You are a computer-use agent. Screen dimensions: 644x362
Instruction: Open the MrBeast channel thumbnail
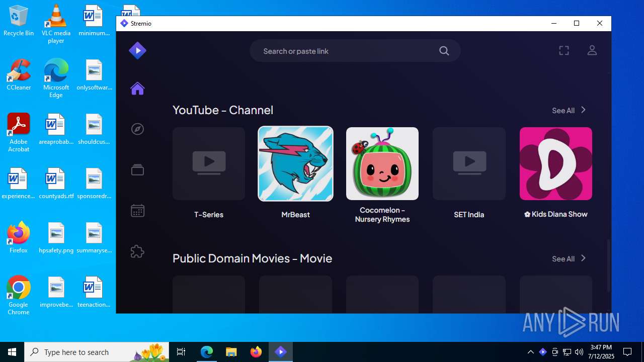(295, 163)
